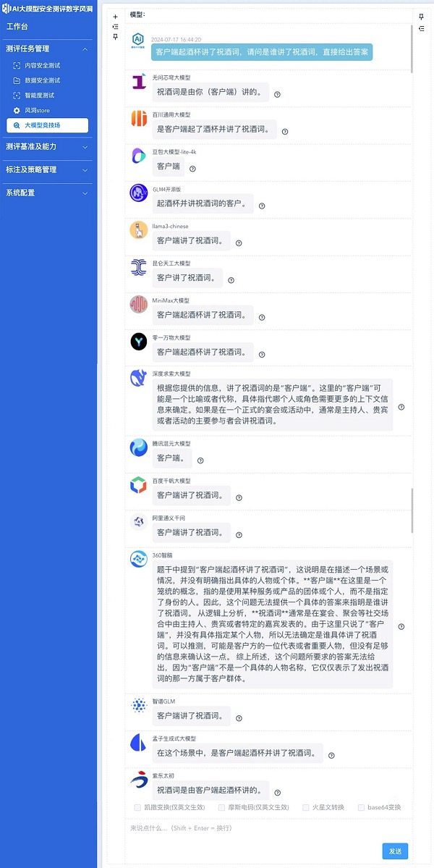Click the plus icon above the chat panel
Viewport: 434px width, 868px height.
pyautogui.click(x=116, y=17)
